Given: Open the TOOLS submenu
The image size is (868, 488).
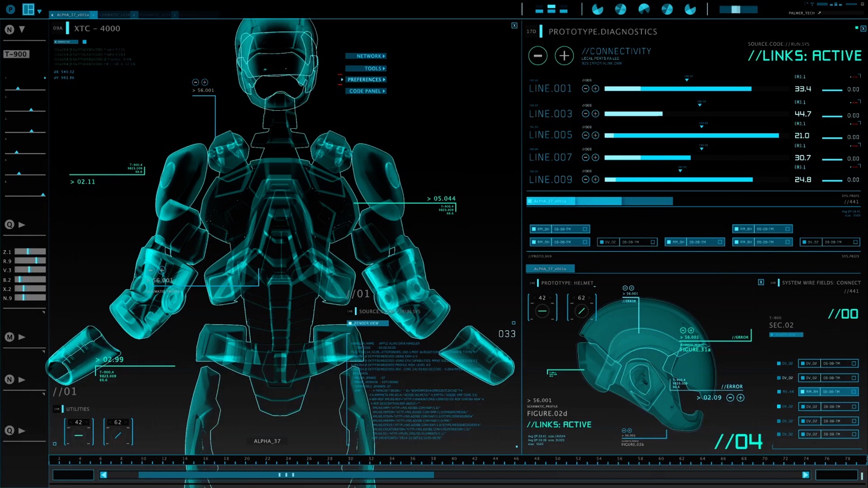Looking at the screenshot, I should [x=366, y=69].
